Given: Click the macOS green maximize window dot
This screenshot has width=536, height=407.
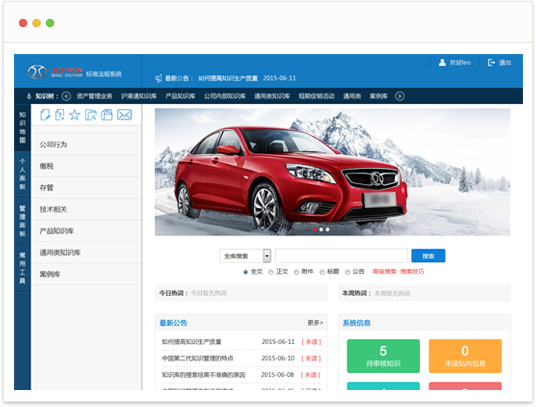Looking at the screenshot, I should 50,23.
